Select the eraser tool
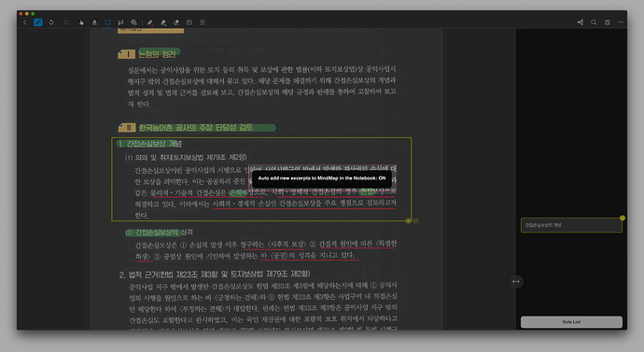 pos(176,22)
